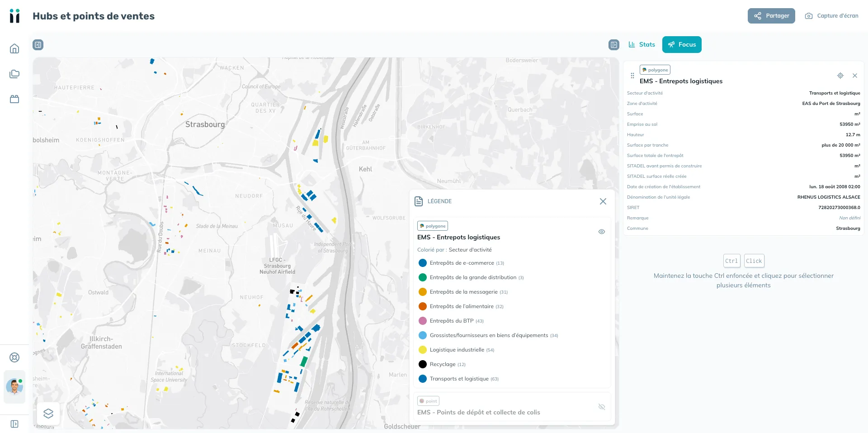This screenshot has width=868, height=433.
Task: Open the Home icon in sidebar
Action: click(x=14, y=48)
